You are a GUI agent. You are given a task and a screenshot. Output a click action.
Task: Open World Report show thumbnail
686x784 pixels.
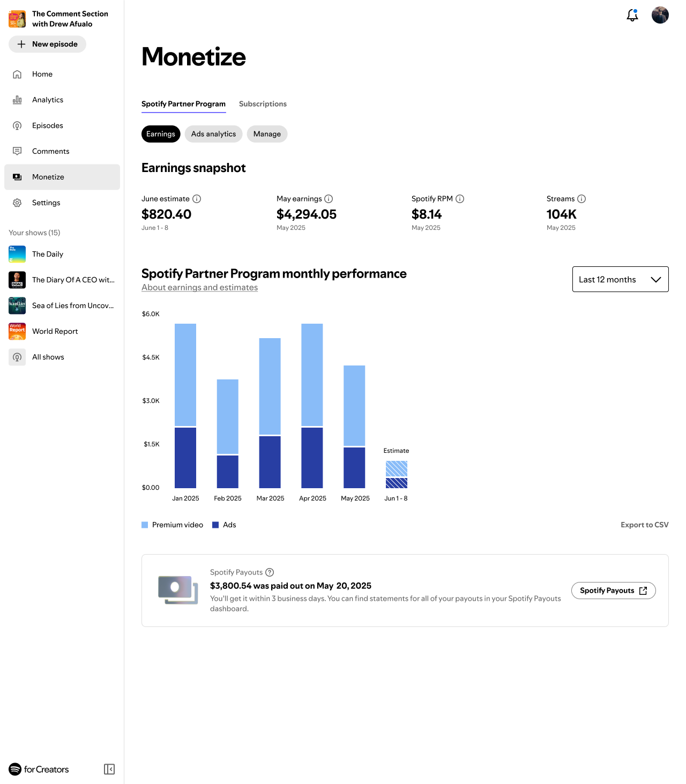click(17, 331)
